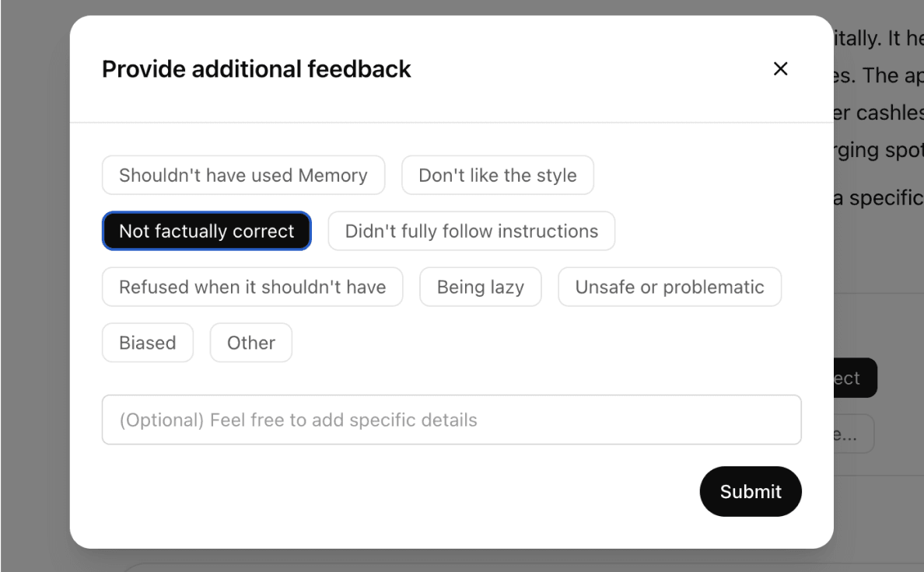924x572 pixels.
Task: Deselect the "Not factually correct" chip
Action: pyautogui.click(x=207, y=231)
